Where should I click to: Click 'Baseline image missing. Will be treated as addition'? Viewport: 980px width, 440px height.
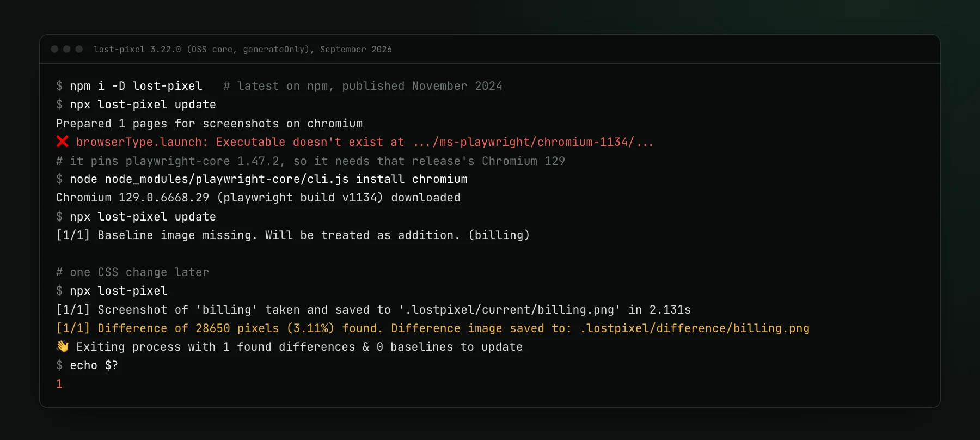(x=279, y=235)
